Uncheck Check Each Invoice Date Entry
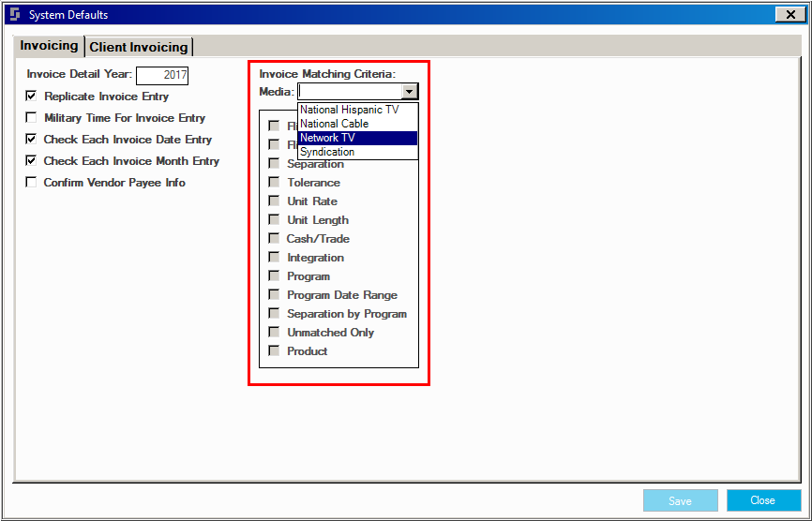The height and width of the screenshot is (521, 812). click(x=32, y=140)
